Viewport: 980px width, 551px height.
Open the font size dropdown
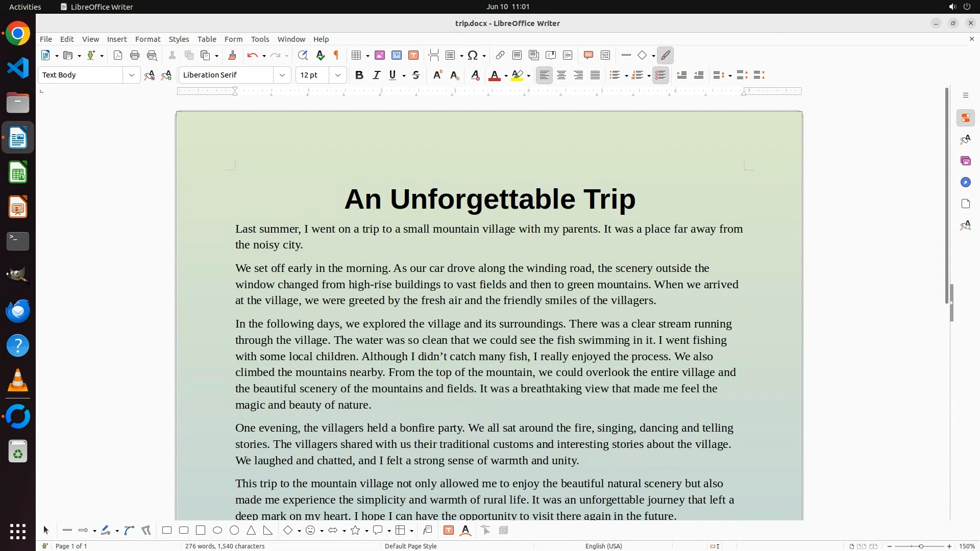tap(338, 76)
